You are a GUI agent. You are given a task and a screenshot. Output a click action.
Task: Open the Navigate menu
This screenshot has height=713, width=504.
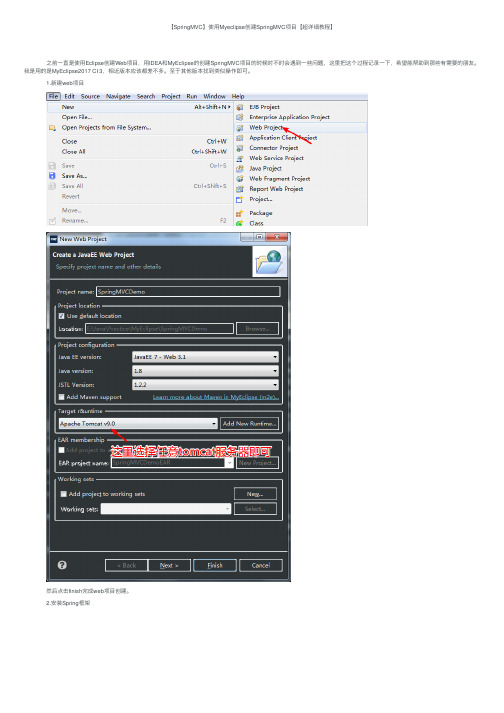click(x=118, y=96)
